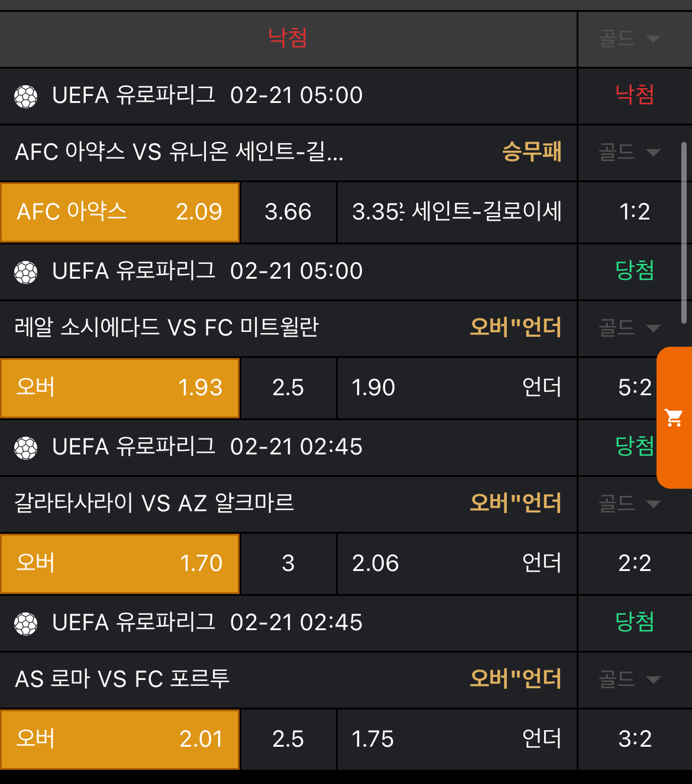Image resolution: width=692 pixels, height=784 pixels.
Task: Choose the 언더 2.06 odds cell
Action: pos(456,563)
